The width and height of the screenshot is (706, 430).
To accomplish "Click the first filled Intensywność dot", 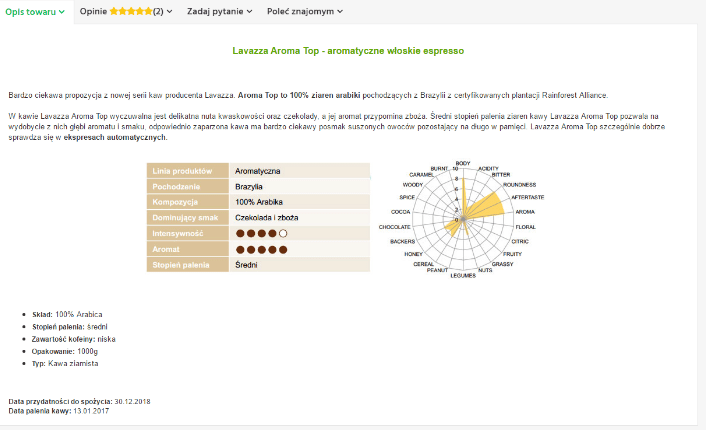I will coord(240,233).
